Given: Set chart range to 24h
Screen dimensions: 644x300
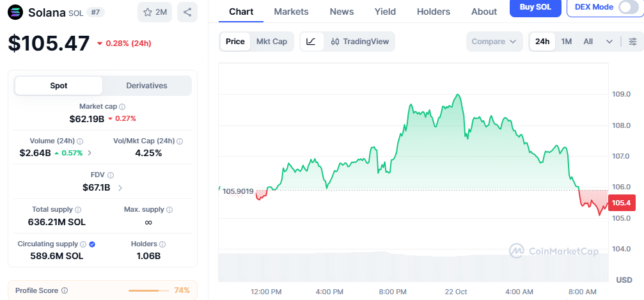Looking at the screenshot, I should [x=542, y=42].
